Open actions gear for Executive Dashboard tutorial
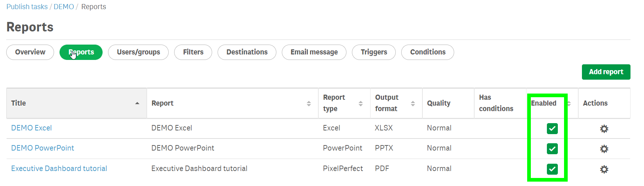 coord(604,169)
